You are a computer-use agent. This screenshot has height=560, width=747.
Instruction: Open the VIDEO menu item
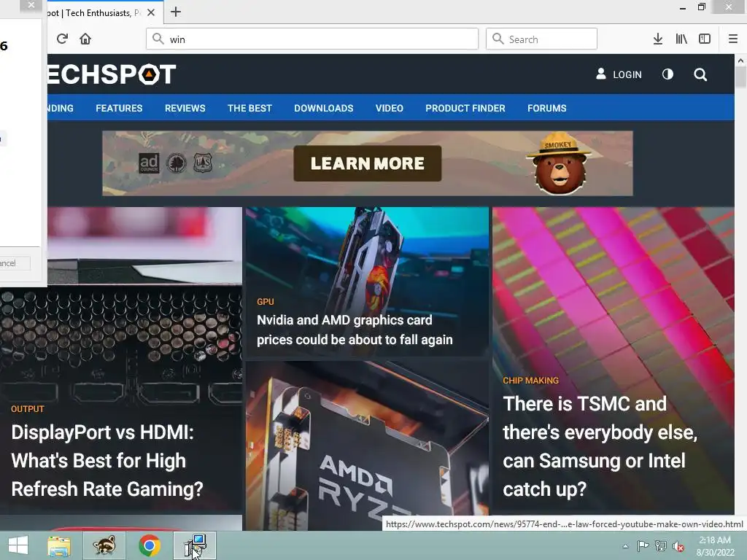point(390,108)
